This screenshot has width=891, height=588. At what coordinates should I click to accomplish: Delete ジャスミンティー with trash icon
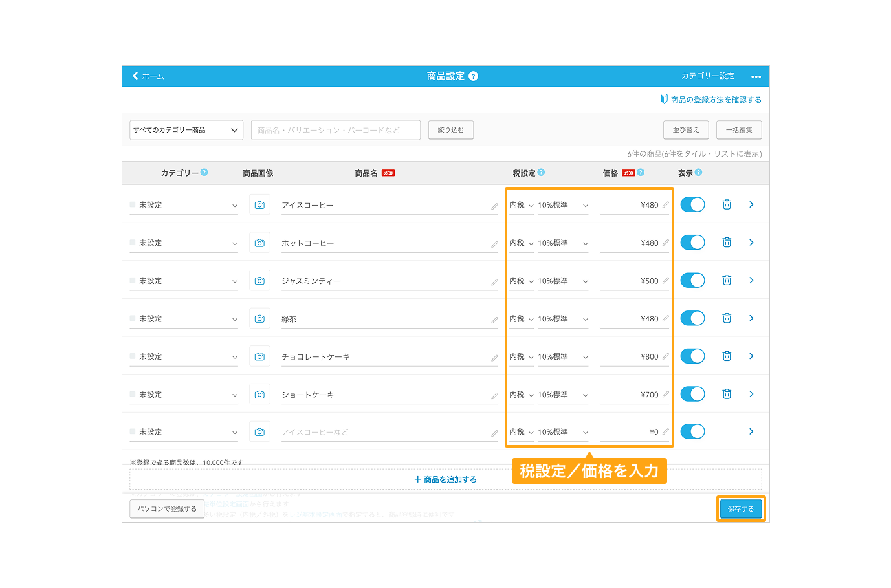click(727, 280)
